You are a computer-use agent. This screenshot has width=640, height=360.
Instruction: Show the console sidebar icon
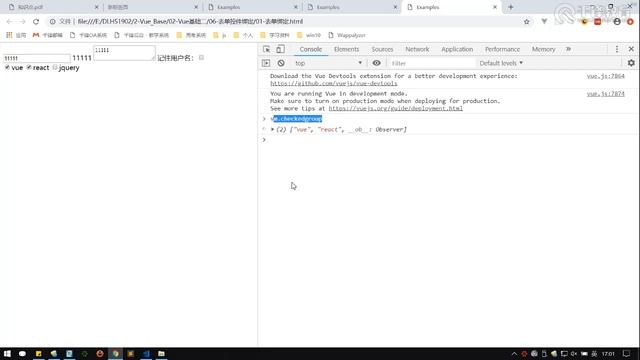tap(266, 63)
